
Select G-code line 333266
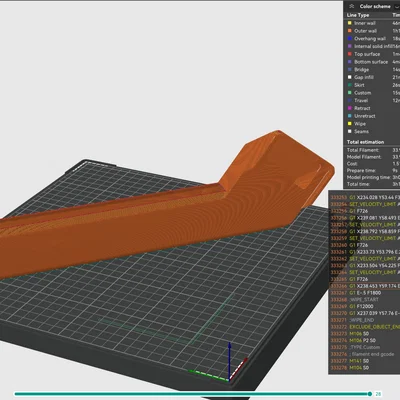pos(365,286)
